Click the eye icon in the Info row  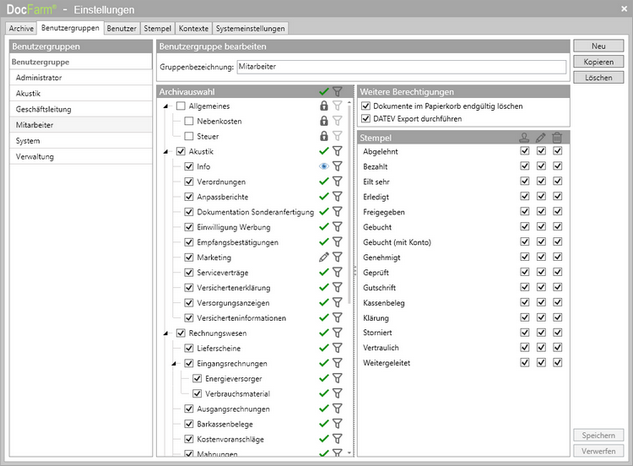(323, 167)
